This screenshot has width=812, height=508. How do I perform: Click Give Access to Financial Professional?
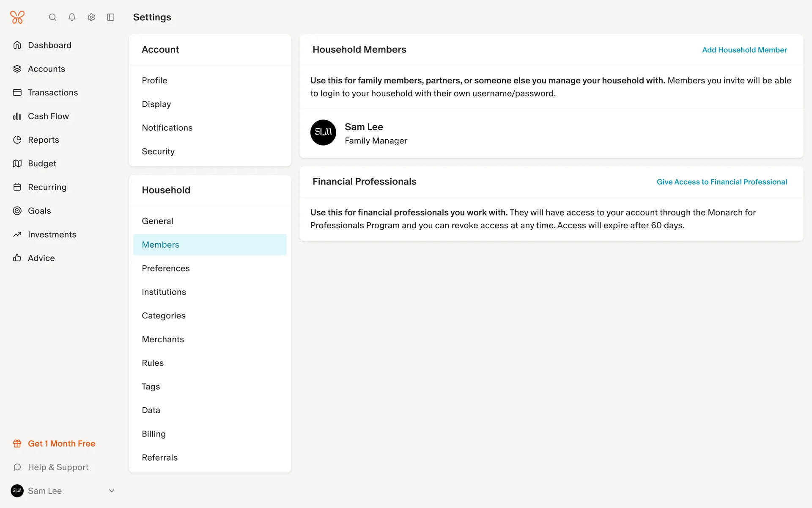coord(721,182)
